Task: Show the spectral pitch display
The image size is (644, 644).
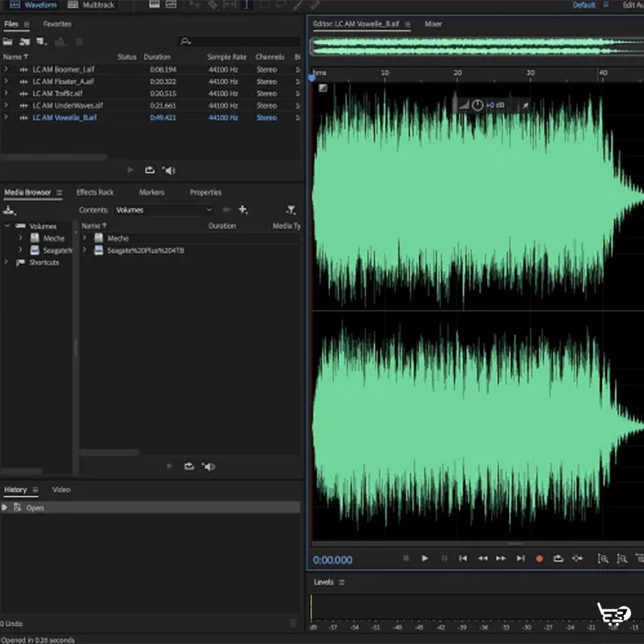Action: (171, 5)
